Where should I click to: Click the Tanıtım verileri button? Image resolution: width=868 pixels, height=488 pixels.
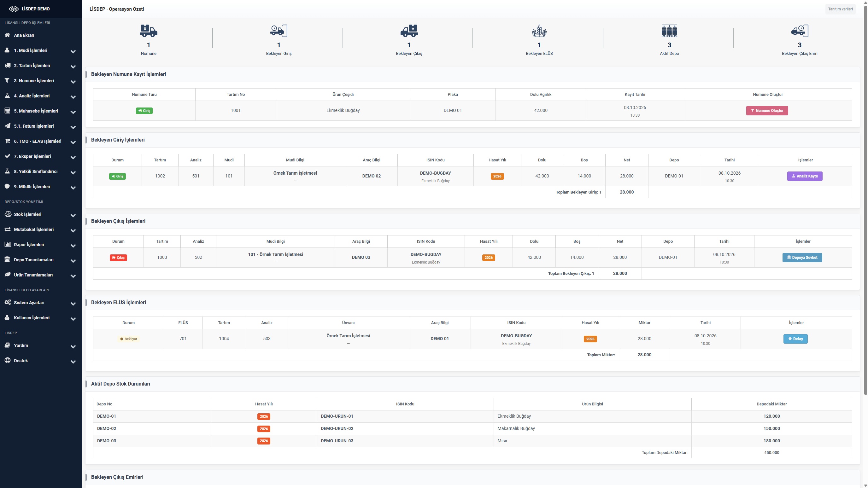pos(840,9)
